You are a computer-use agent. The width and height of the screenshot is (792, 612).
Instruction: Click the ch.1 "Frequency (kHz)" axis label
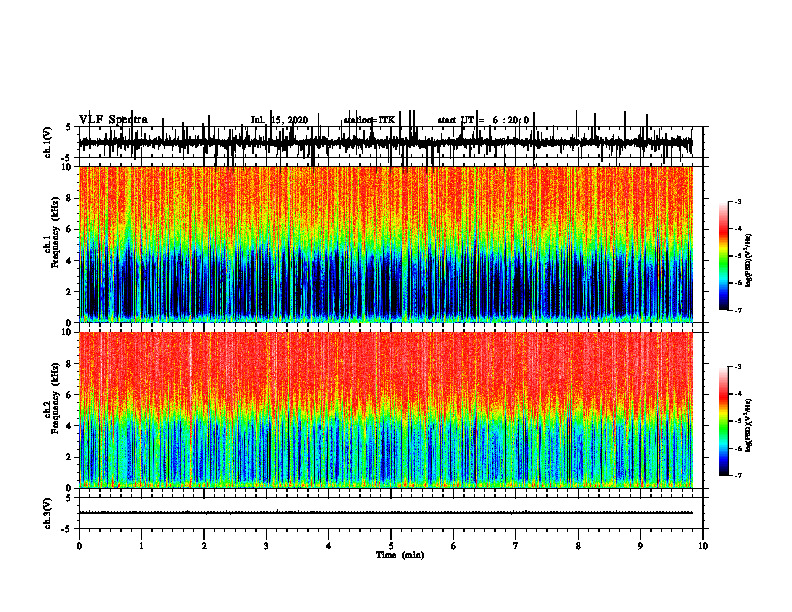(56, 234)
